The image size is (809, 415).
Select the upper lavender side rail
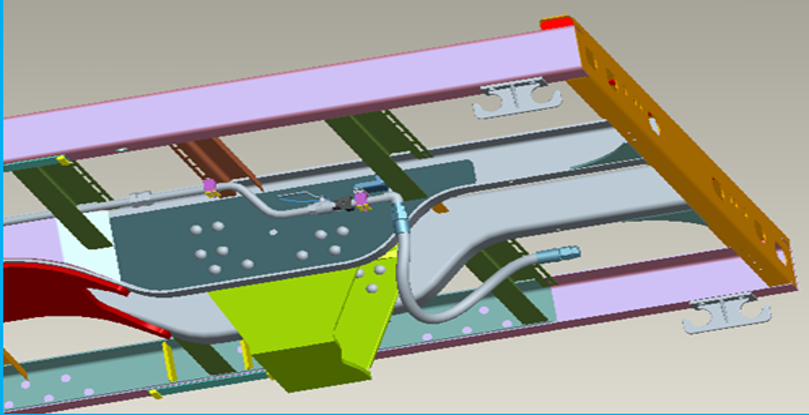[x=294, y=93]
